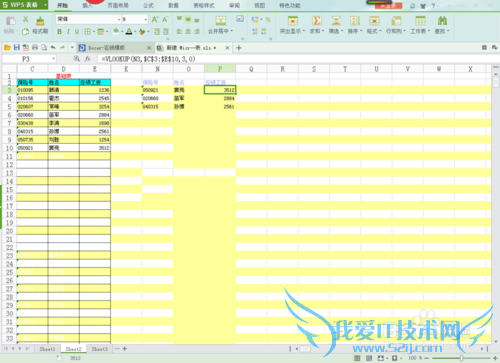Click the font color A swatch
This screenshot has width=500, height=363.
pyautogui.click(x=129, y=32)
